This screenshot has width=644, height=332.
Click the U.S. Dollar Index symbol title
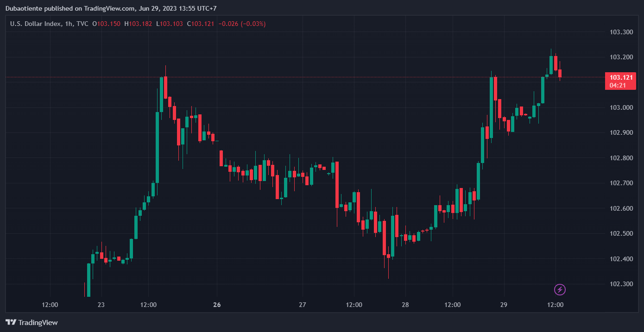point(36,24)
